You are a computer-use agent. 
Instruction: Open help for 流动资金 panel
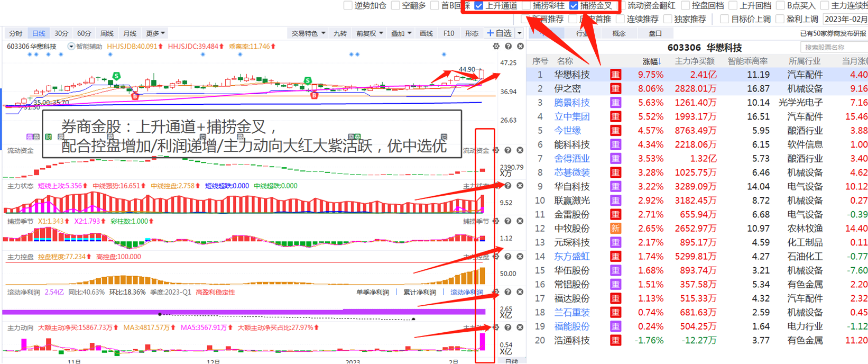click(508, 150)
